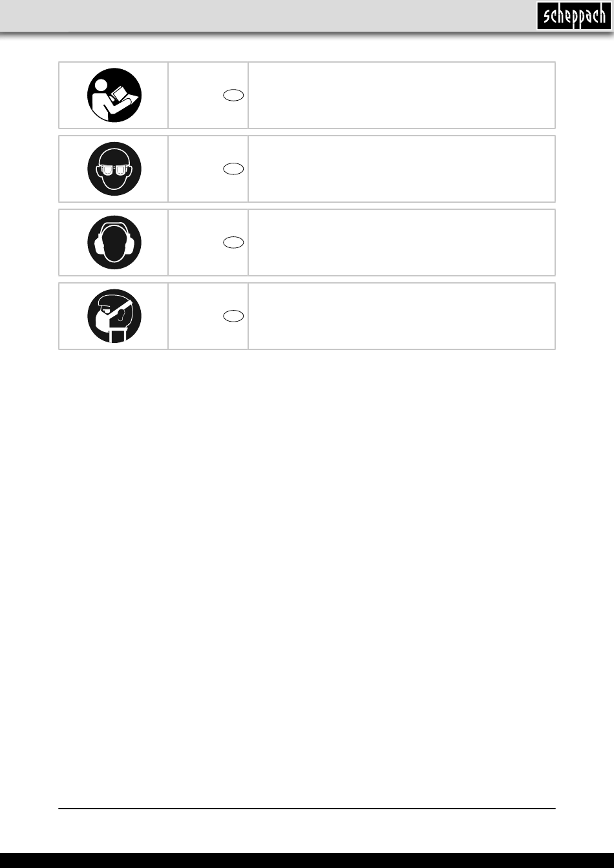Select the blank description box for dust mask

tap(401, 316)
